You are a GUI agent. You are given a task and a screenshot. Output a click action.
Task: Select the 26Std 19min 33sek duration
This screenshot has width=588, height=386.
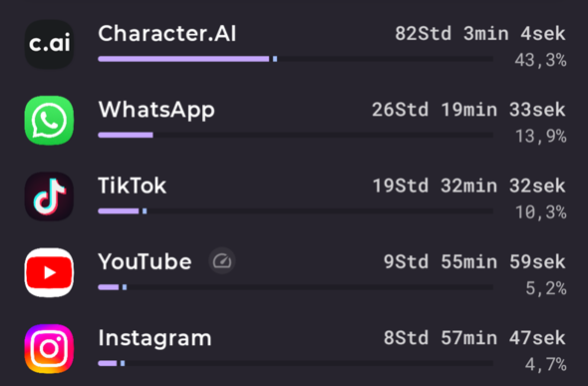click(468, 110)
